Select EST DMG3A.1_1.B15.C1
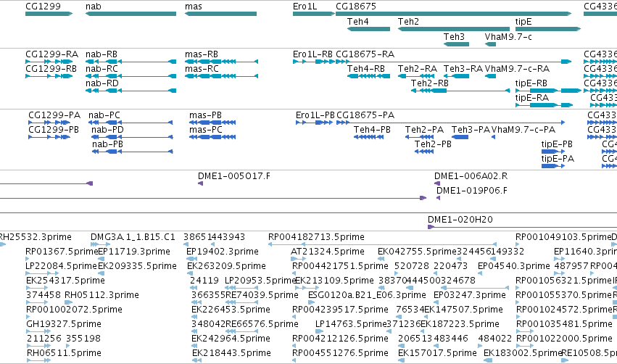This screenshot has width=617, height=364. click(133, 237)
